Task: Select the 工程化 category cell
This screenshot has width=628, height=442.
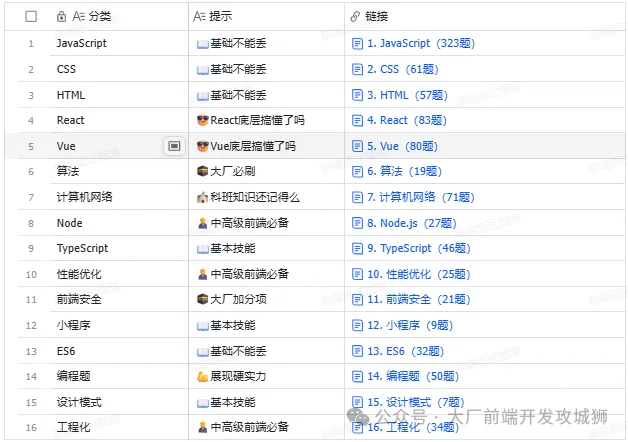Action: tap(119, 427)
